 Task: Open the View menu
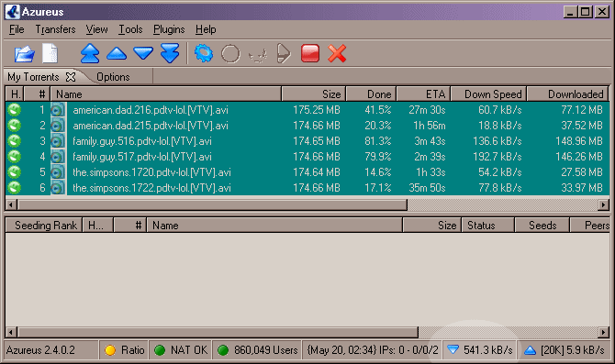pyautogui.click(x=97, y=29)
